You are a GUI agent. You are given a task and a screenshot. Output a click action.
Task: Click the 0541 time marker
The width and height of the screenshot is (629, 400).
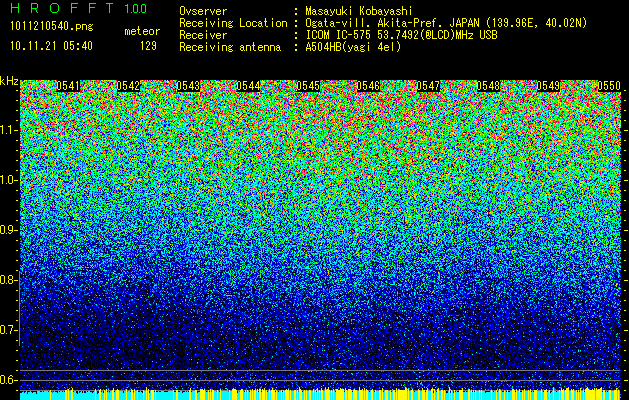tap(68, 86)
